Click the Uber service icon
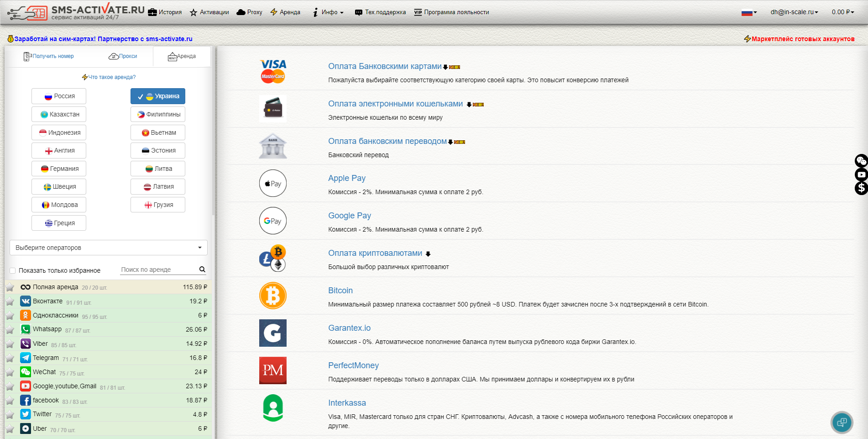This screenshot has width=868, height=439. coord(26,428)
